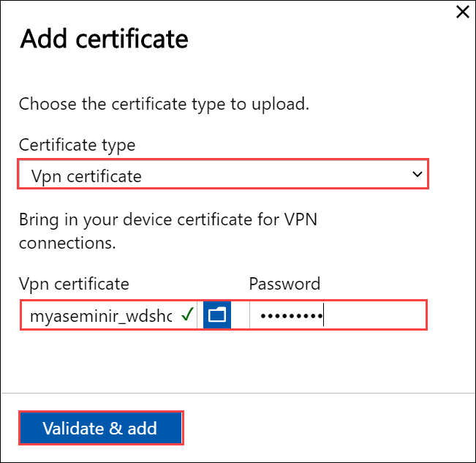Open the folder browse icon for certificate file
Image resolution: width=476 pixels, height=463 pixels.
(x=217, y=315)
